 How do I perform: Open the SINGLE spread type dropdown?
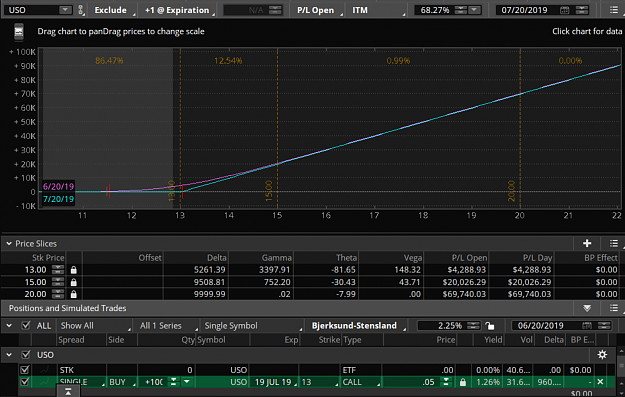(x=81, y=382)
